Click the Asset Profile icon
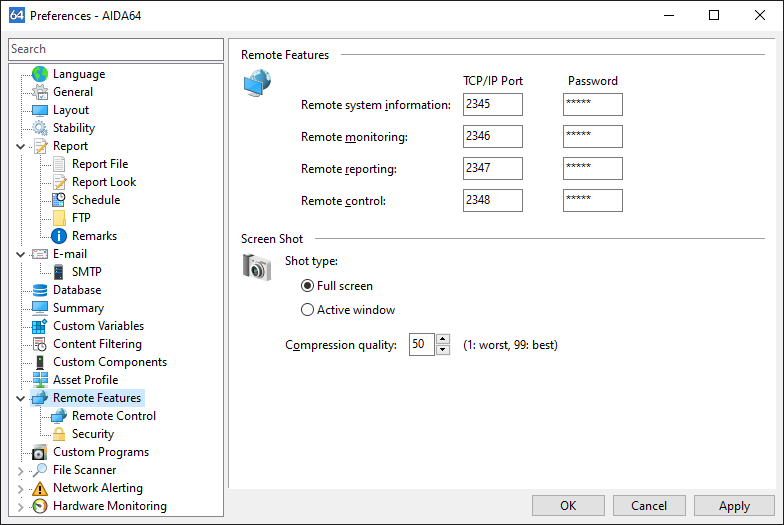This screenshot has width=784, height=525. [x=40, y=380]
